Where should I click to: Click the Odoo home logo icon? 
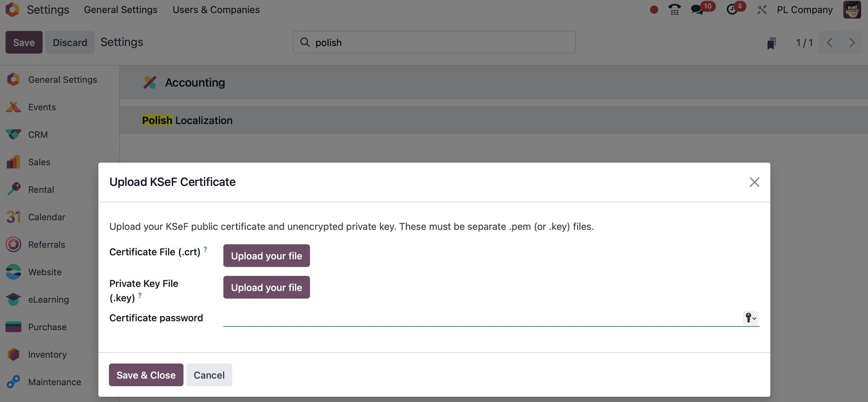pos(13,9)
